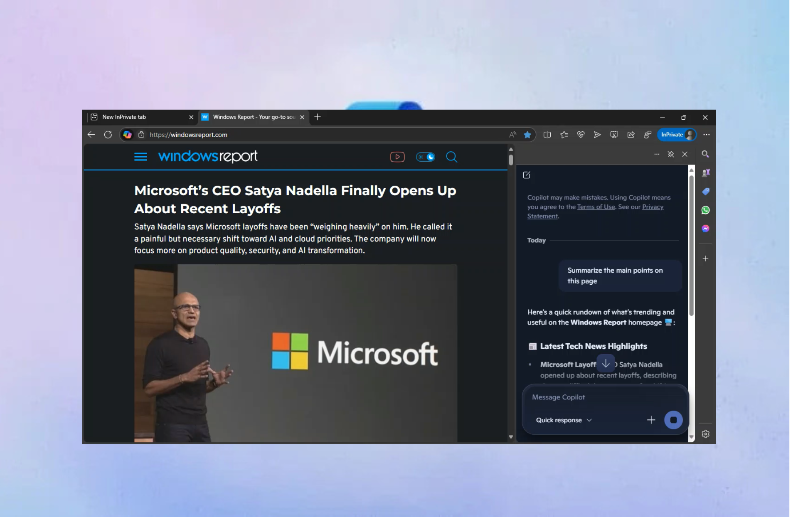The height and width of the screenshot is (532, 798).
Task: Open Copilot's more options menu
Action: coord(657,154)
